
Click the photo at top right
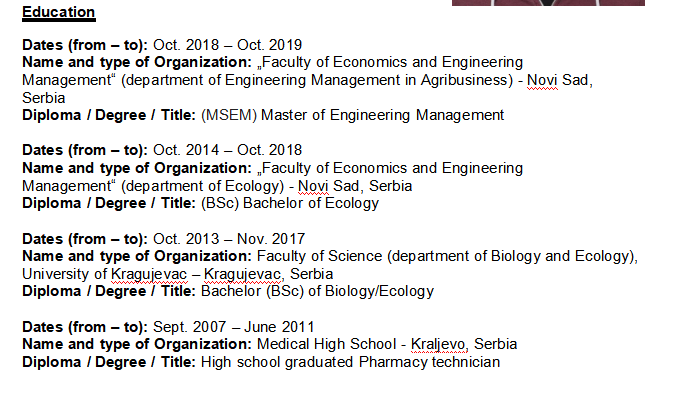click(547, 3)
